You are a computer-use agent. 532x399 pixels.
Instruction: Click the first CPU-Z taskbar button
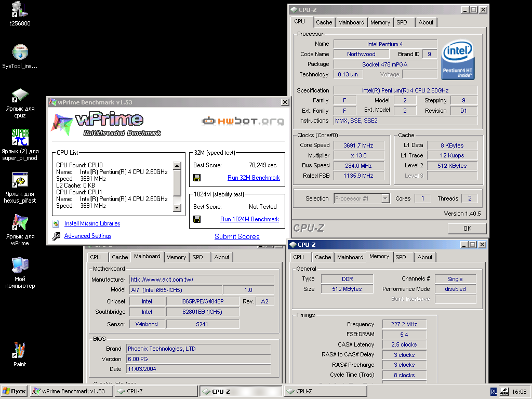point(156,391)
